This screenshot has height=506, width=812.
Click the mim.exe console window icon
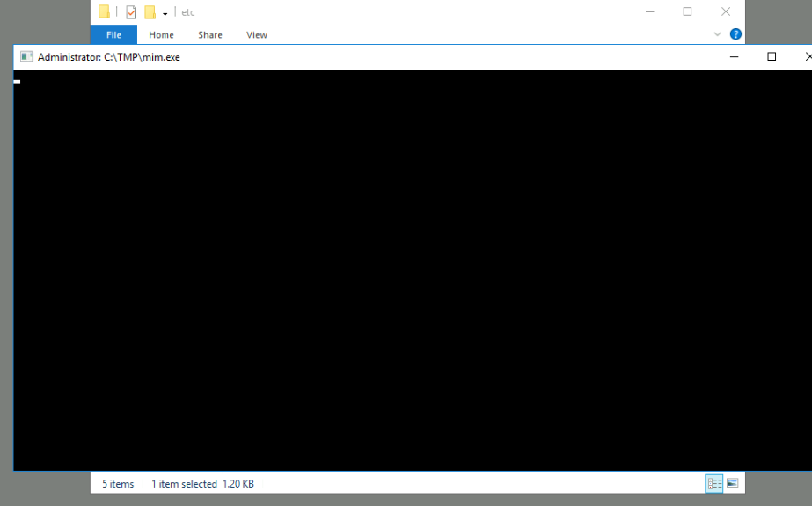pos(26,57)
